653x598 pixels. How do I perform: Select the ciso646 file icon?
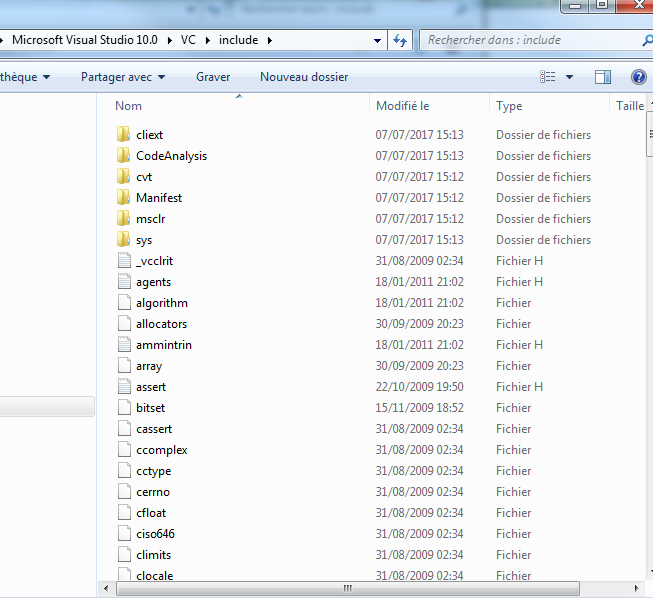coord(124,533)
